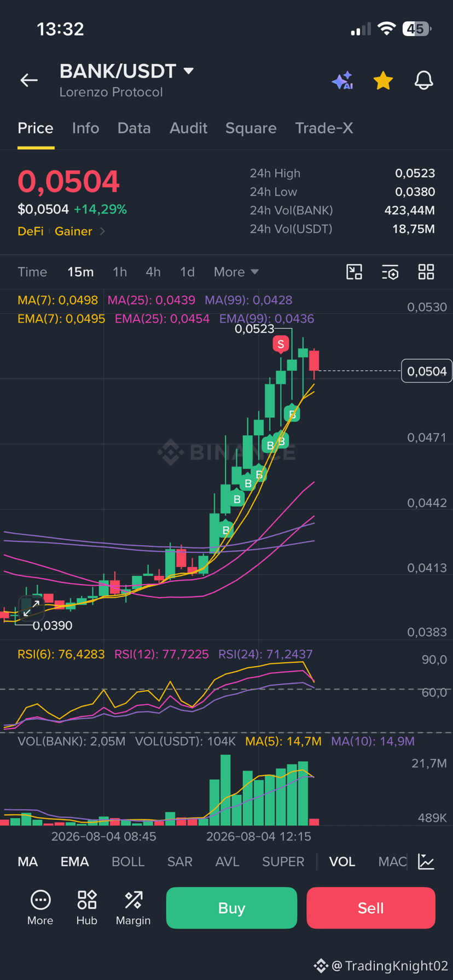
Task: Toggle the MAC sub-indicator
Action: [392, 862]
